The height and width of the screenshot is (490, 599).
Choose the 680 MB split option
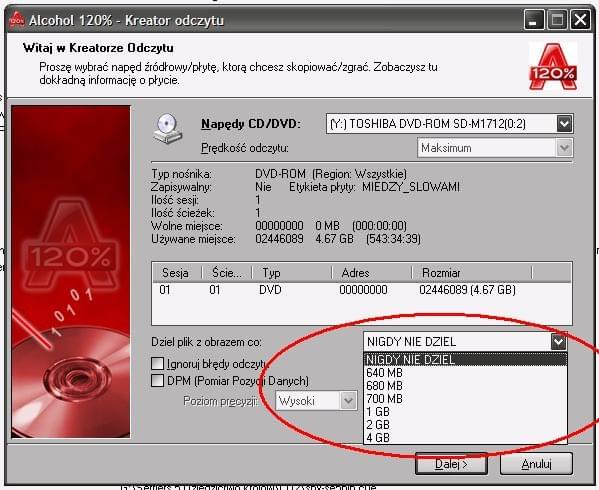pyautogui.click(x=465, y=386)
